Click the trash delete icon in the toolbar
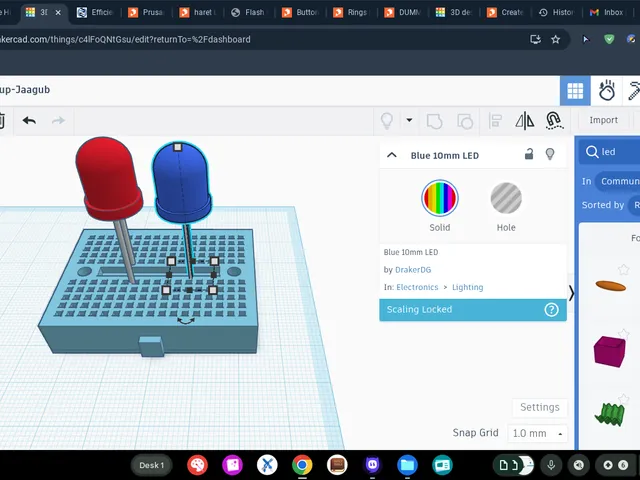The image size is (640, 480). (x=2, y=121)
